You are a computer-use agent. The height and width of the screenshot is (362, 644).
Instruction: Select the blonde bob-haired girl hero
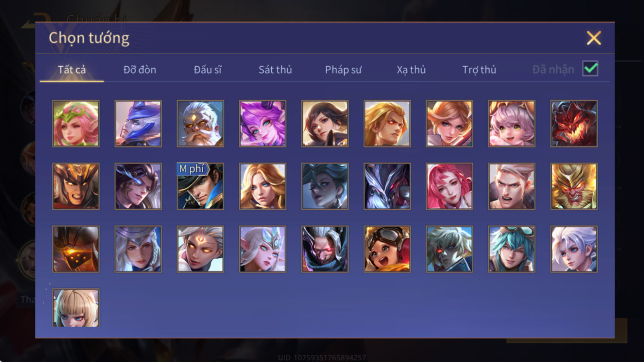pos(76,308)
